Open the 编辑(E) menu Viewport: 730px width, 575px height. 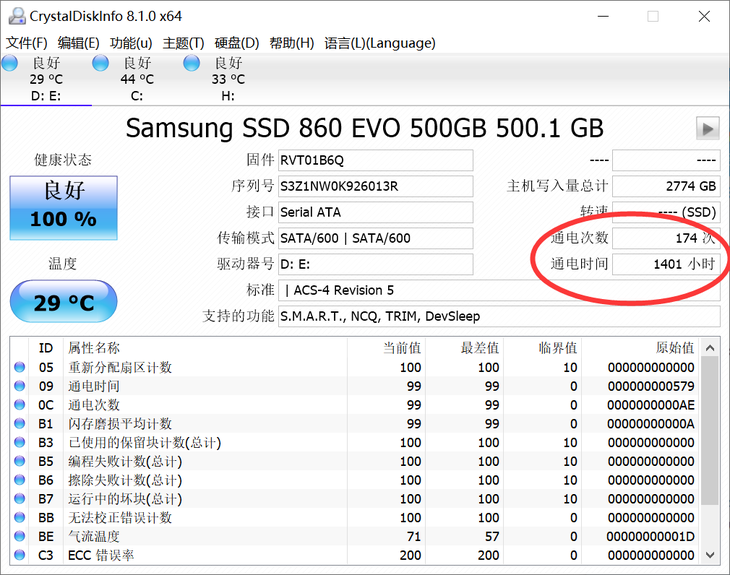tap(79, 43)
